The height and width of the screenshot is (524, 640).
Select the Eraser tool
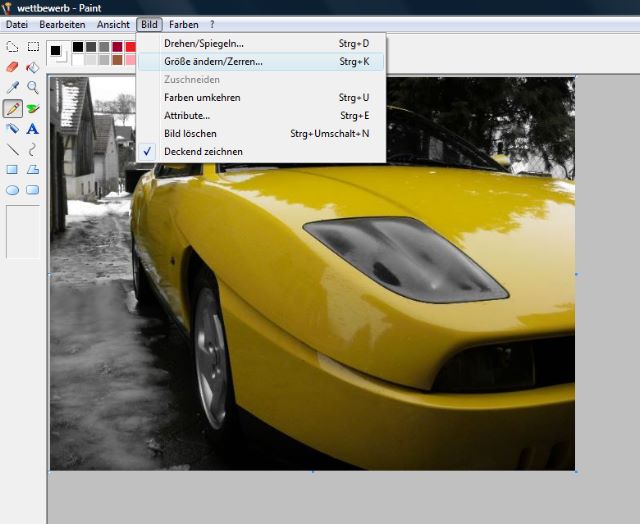[x=13, y=67]
